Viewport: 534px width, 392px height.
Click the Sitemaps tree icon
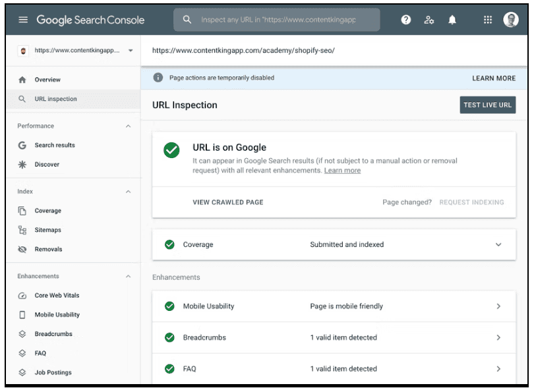(22, 230)
